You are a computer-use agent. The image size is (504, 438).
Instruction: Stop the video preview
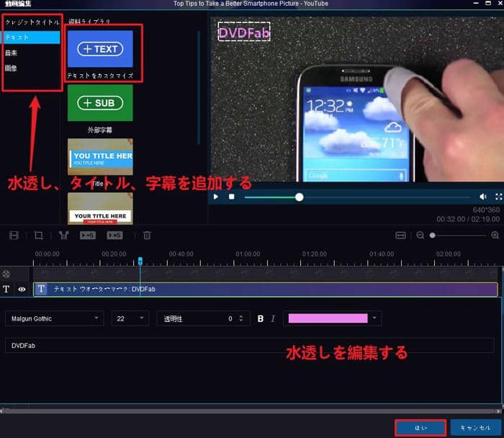(x=231, y=197)
